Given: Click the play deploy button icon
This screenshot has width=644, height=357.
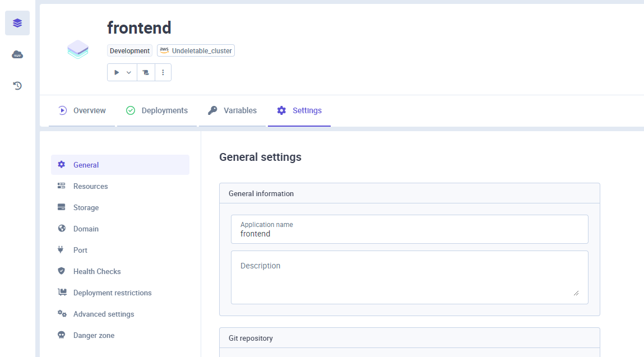Looking at the screenshot, I should [x=116, y=72].
